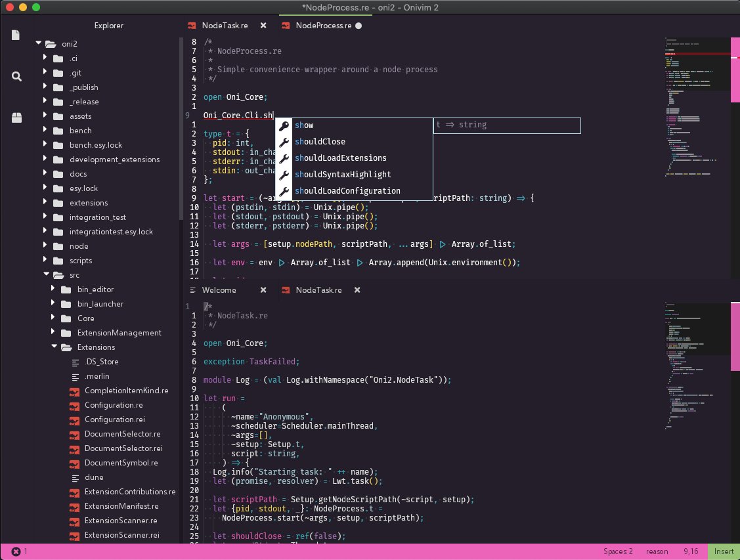The image size is (740, 560).
Task: Click the Insert mode indicator
Action: 724,551
